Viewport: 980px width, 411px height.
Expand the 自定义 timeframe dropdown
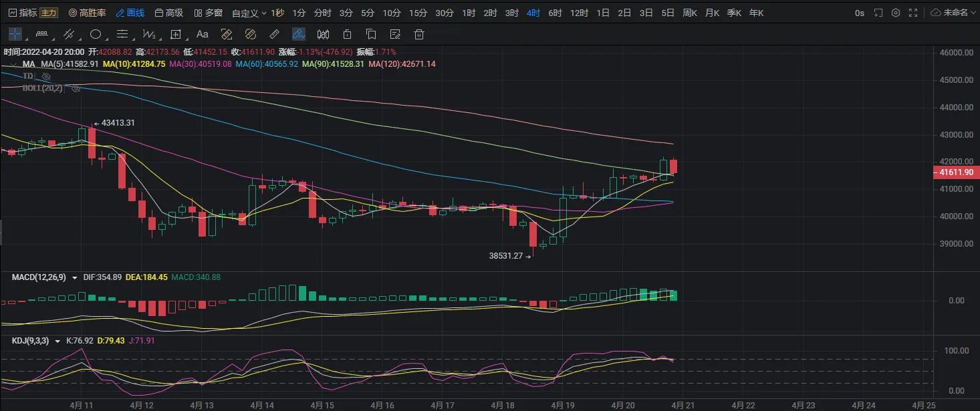click(x=249, y=13)
